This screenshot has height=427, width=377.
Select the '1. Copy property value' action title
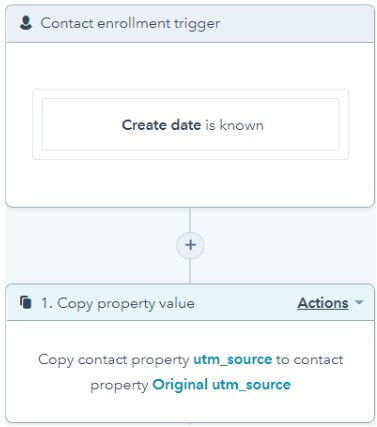(118, 304)
